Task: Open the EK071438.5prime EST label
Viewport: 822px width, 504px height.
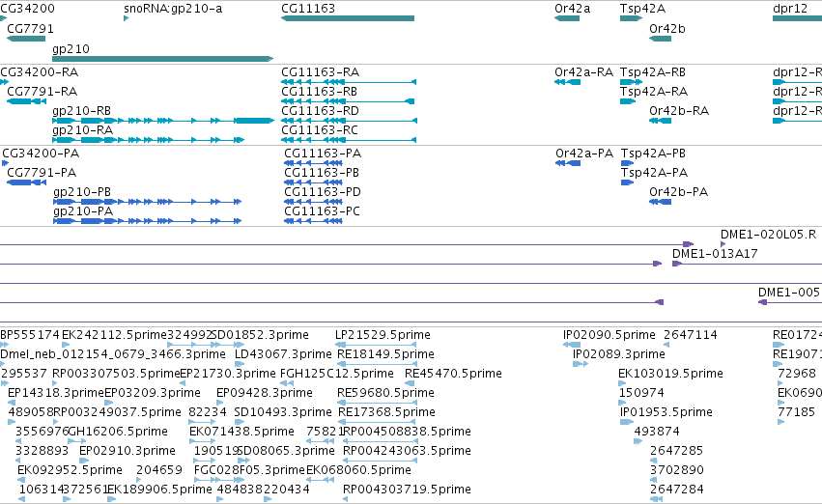Action: (241, 433)
